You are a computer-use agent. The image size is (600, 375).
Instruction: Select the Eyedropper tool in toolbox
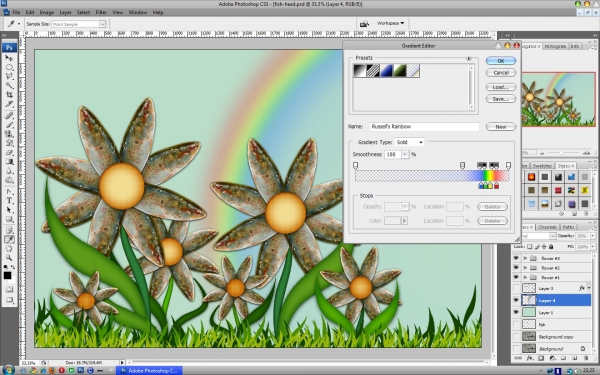[9, 240]
